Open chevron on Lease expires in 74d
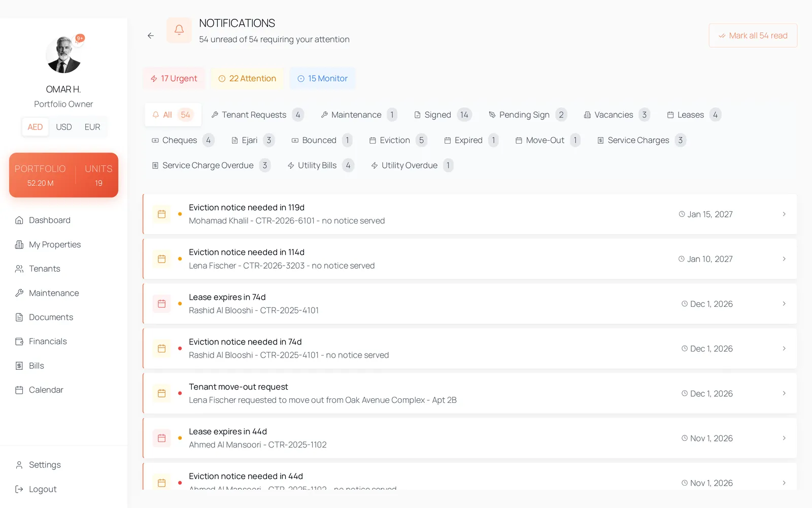The image size is (812, 508). [784, 304]
